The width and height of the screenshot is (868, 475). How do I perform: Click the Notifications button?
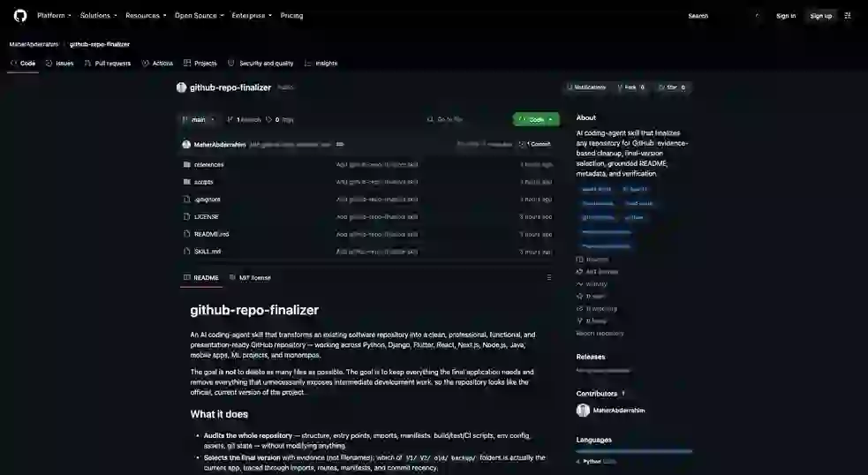coord(585,87)
